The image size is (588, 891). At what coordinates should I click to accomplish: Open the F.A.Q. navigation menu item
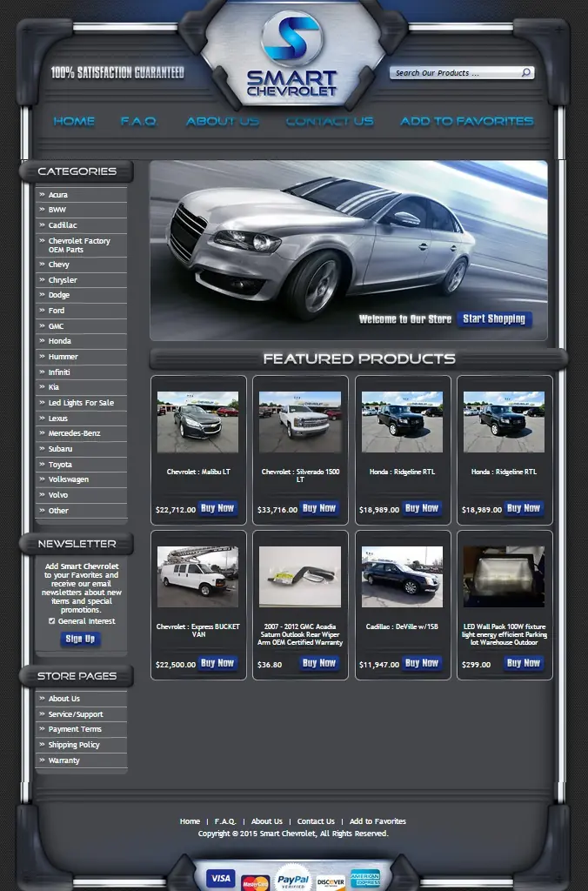coord(138,121)
